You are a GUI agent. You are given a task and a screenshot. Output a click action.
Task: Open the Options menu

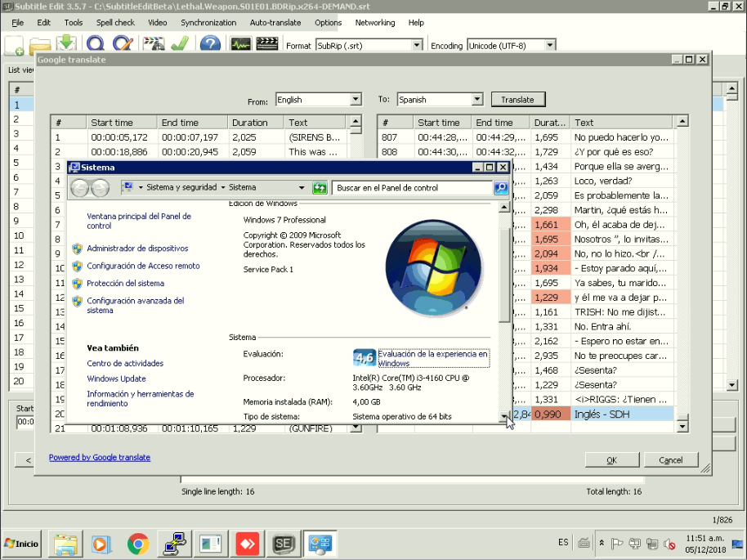point(328,22)
